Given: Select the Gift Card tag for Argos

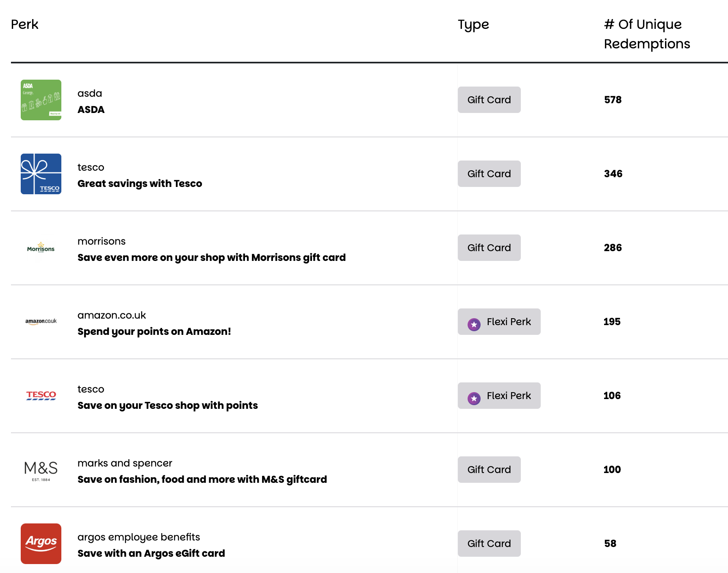Looking at the screenshot, I should [489, 544].
